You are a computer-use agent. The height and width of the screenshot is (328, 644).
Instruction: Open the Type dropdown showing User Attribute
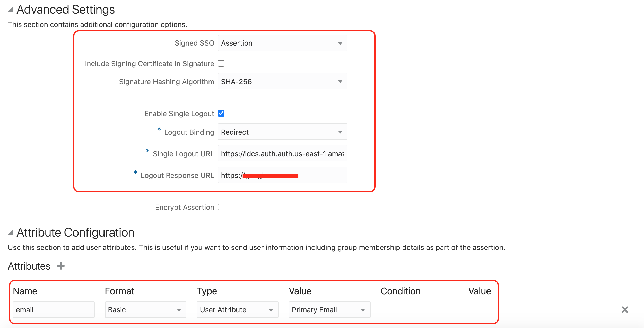pyautogui.click(x=237, y=310)
